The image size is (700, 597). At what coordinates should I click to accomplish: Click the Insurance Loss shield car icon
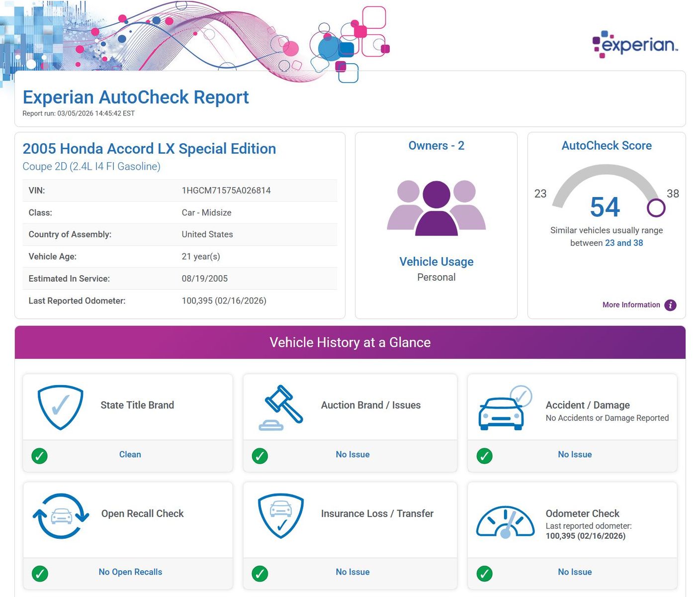(x=281, y=515)
